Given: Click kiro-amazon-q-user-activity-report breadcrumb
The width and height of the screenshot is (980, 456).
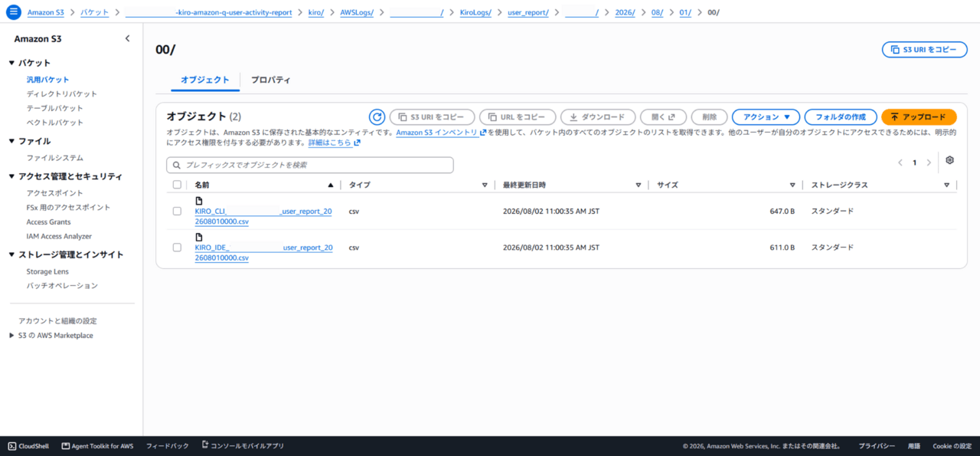Looking at the screenshot, I should click(209, 12).
